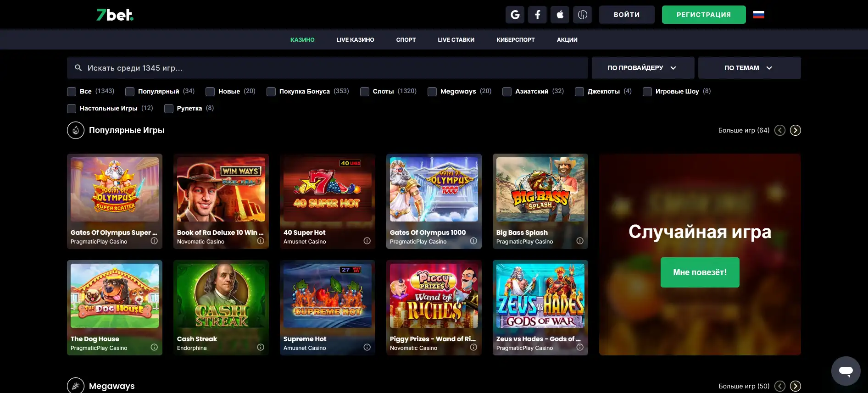The image size is (868, 393).
Task: Open the Спорт tab
Action: pos(406,40)
